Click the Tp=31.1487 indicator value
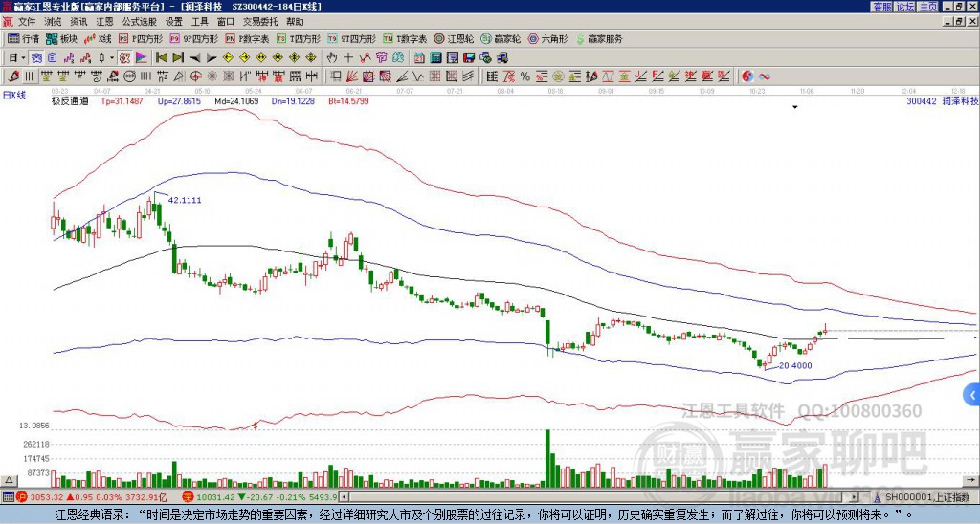The width and height of the screenshot is (980, 524). click(x=122, y=100)
